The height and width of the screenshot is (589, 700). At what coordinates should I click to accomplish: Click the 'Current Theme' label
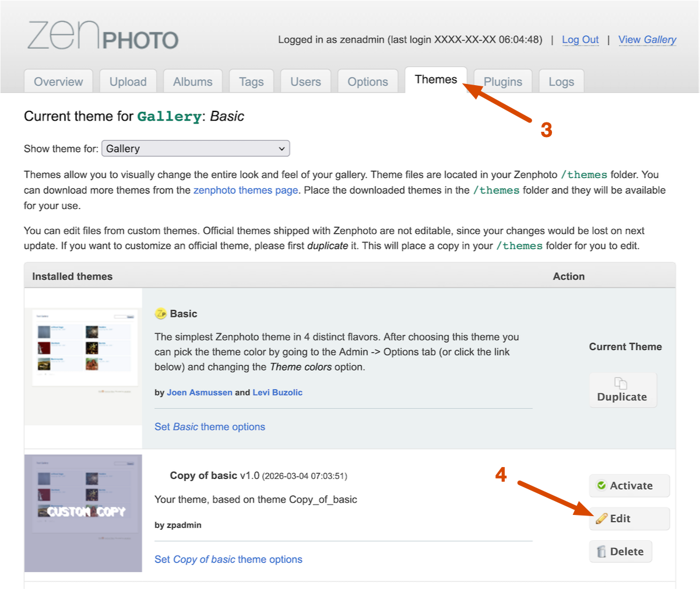click(625, 346)
